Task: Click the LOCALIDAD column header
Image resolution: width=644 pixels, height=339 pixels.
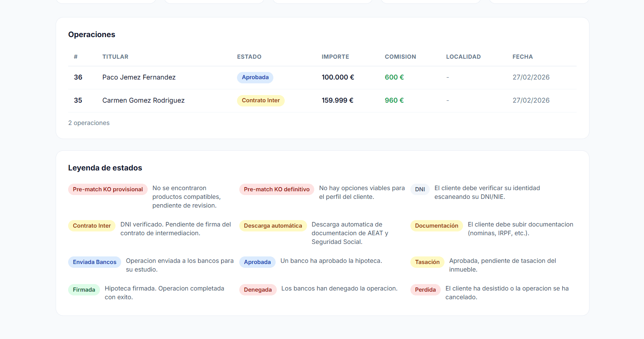Action: coord(463,57)
